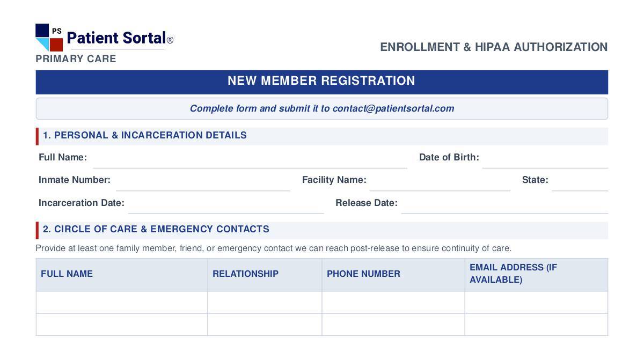
Task: Click the Enrollment & HIPAA Authorization title
Action: click(x=494, y=47)
